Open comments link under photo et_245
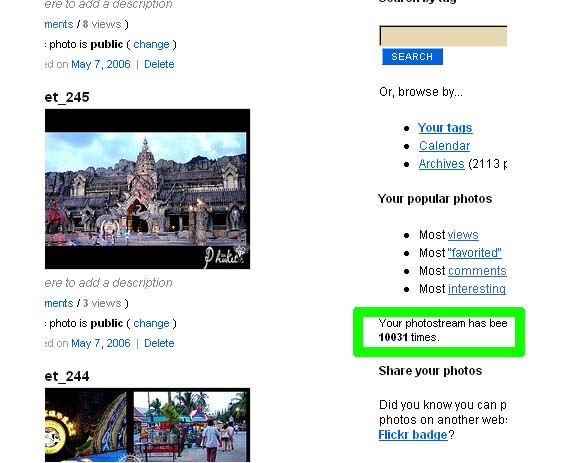Viewport: 586px width, 463px height. point(59,303)
